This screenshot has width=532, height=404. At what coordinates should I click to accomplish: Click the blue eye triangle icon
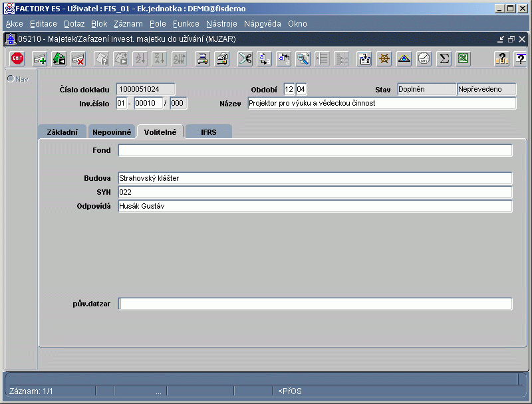pos(404,58)
